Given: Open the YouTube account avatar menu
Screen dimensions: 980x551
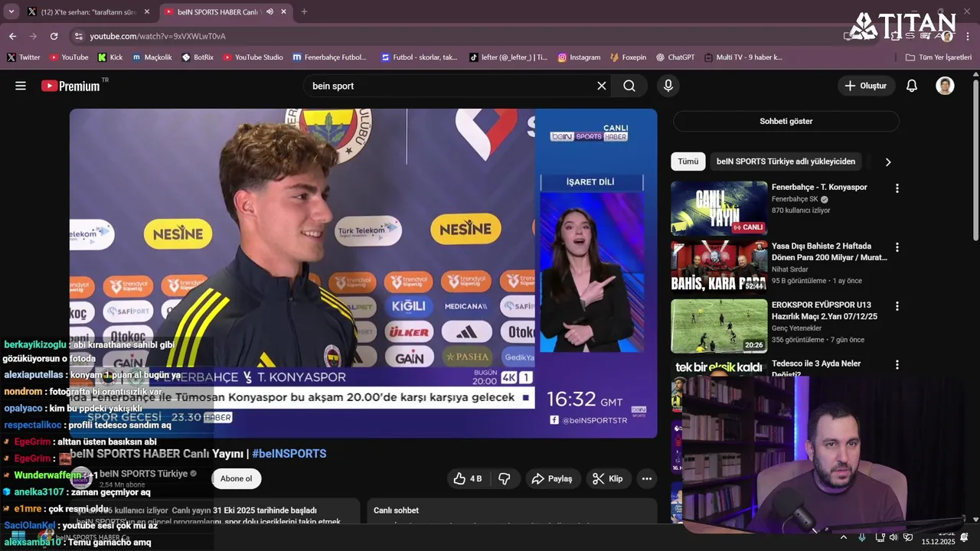Looking at the screenshot, I should tap(945, 86).
